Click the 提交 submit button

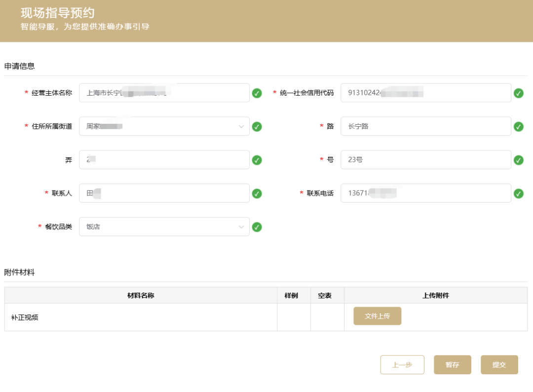(499, 364)
